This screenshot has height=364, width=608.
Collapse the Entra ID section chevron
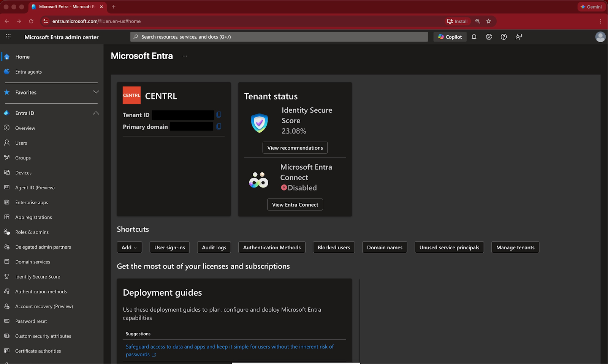[96, 113]
